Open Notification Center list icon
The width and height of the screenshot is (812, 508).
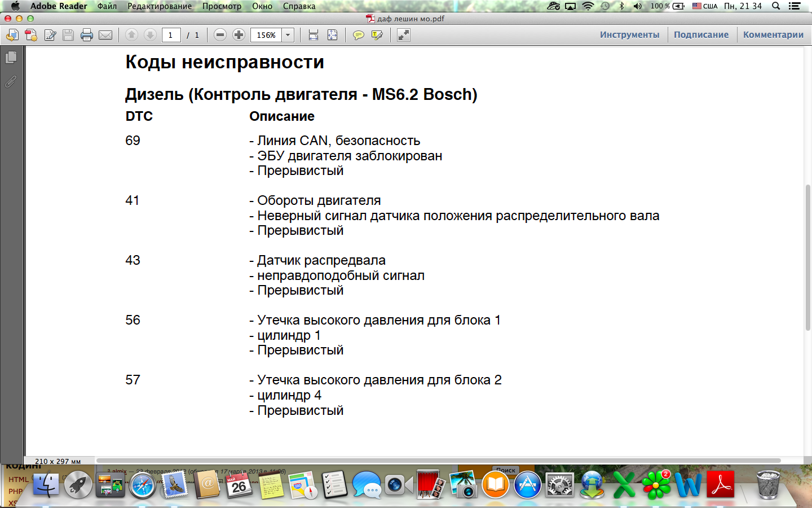(795, 6)
